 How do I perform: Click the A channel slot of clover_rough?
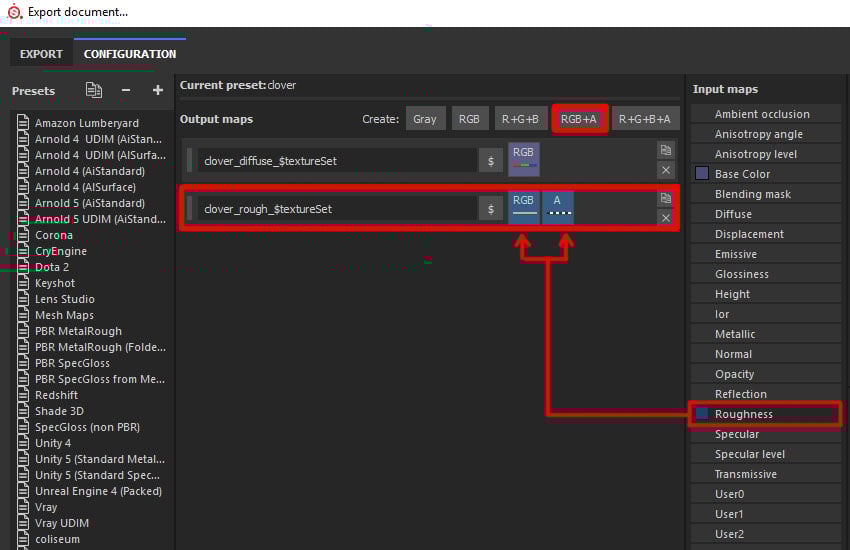[558, 207]
